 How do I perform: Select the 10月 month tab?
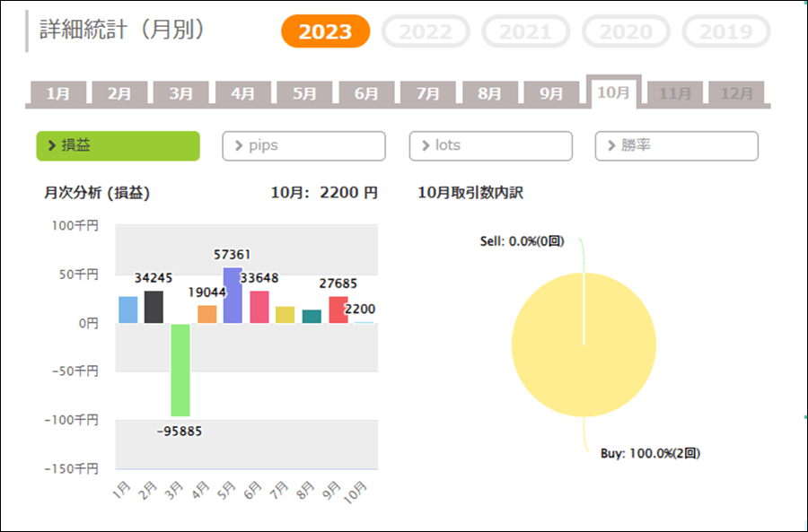[613, 92]
